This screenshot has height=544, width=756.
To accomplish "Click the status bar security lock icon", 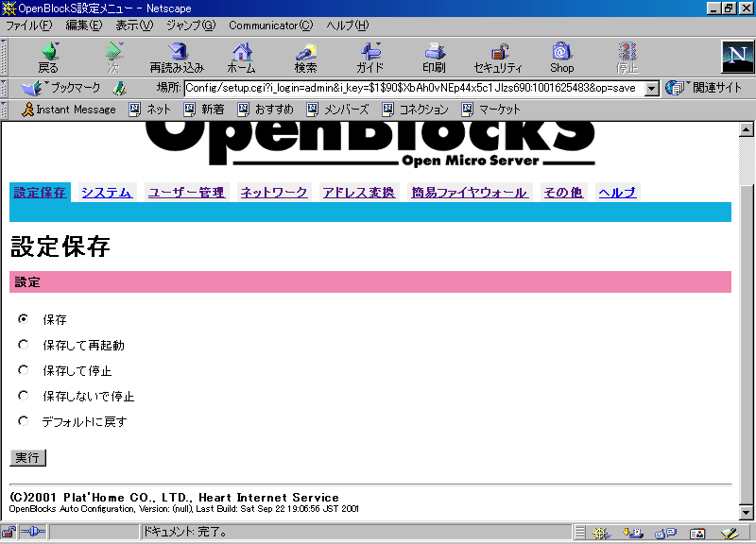I will (x=9, y=532).
